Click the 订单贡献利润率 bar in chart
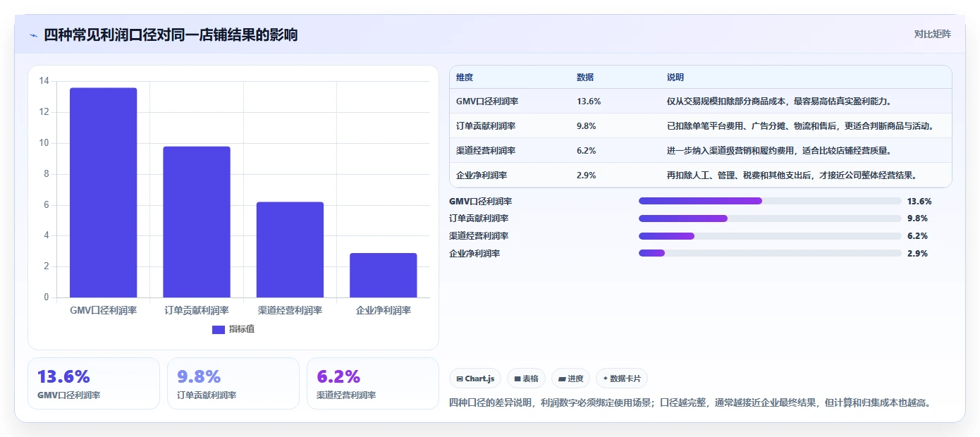980x437 pixels. click(x=197, y=222)
